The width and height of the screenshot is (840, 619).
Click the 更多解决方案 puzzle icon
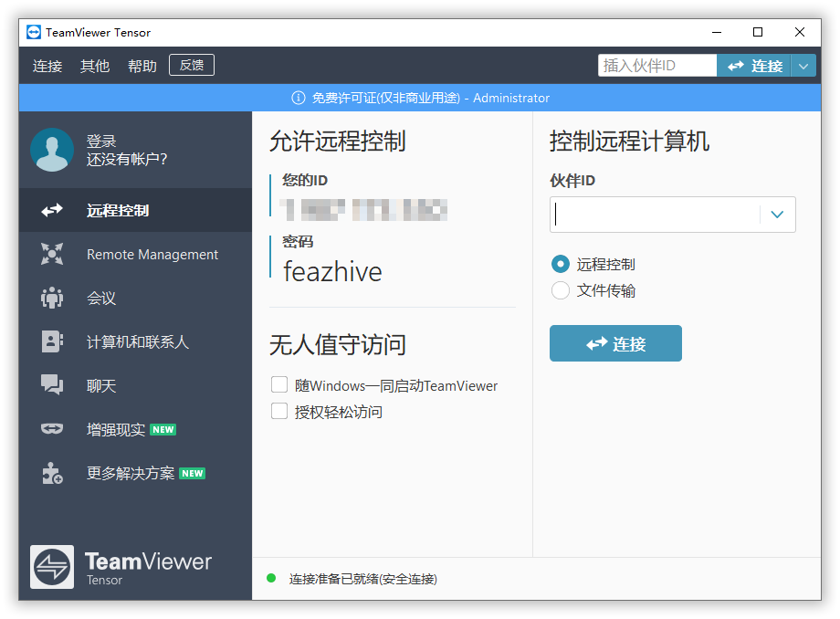tap(52, 473)
